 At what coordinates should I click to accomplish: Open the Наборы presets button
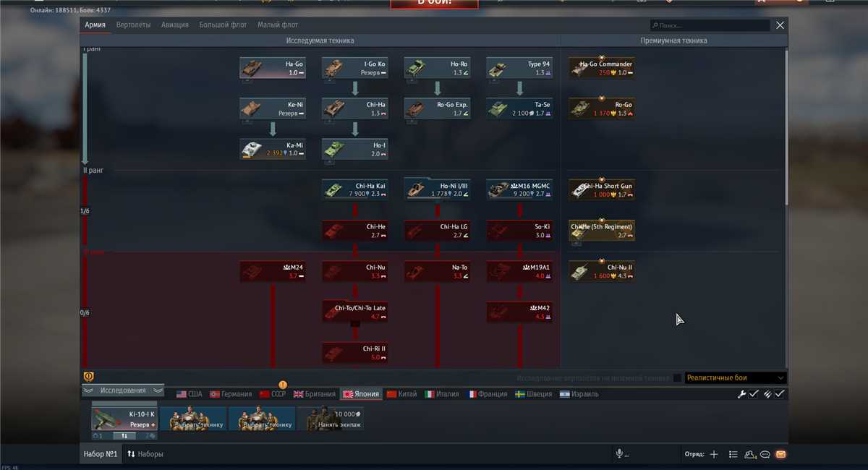pos(145,454)
